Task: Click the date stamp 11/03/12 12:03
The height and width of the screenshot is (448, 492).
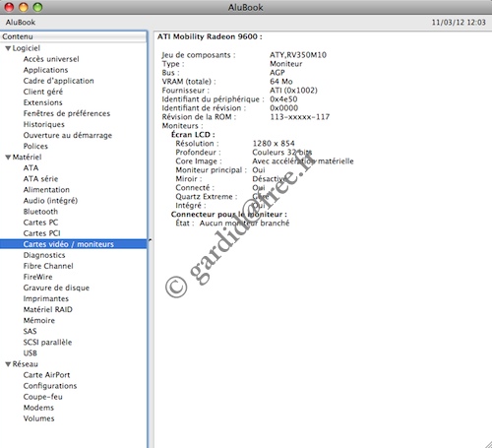Action: coord(459,23)
